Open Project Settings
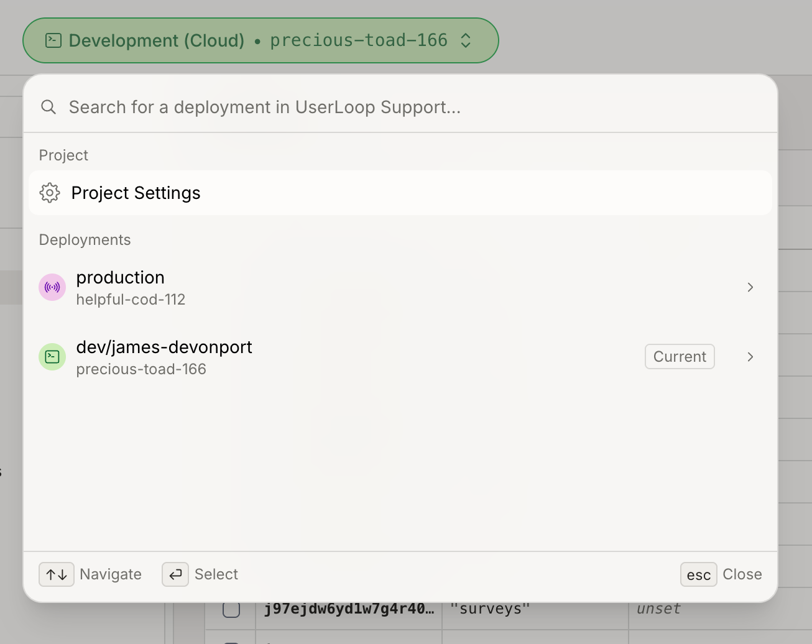This screenshot has height=644, width=812. (x=400, y=193)
